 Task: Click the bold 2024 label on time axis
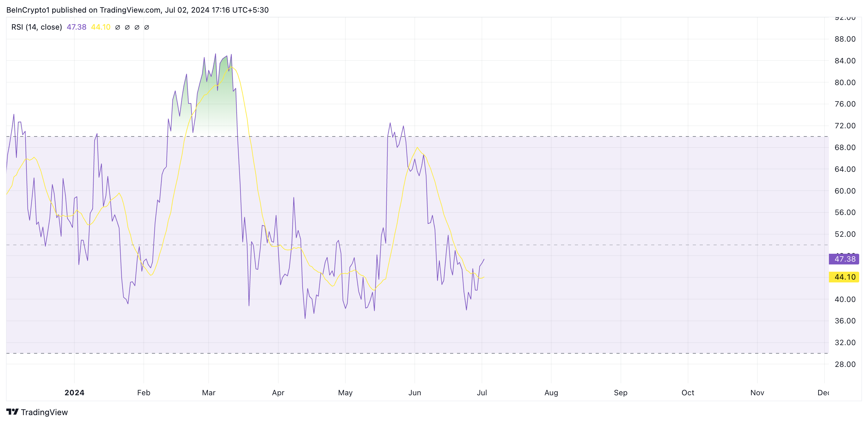tap(74, 393)
